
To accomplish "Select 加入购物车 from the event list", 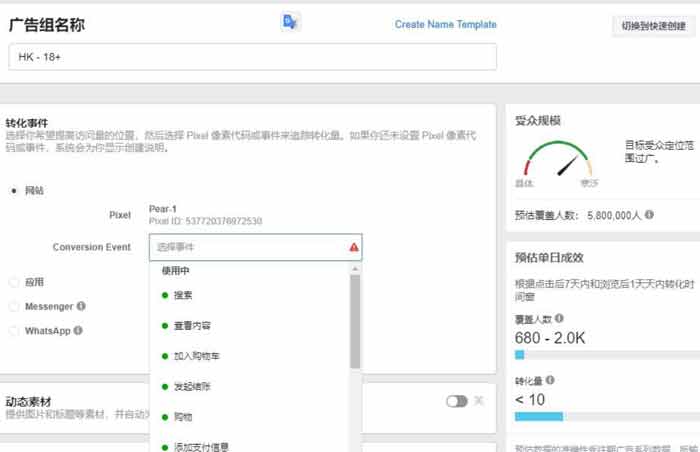I will pos(197,355).
